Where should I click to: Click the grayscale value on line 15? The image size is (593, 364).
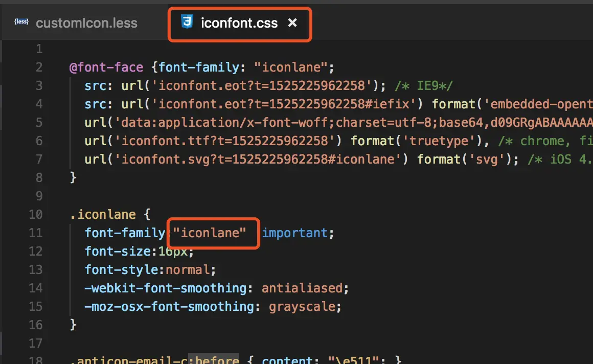click(x=302, y=307)
